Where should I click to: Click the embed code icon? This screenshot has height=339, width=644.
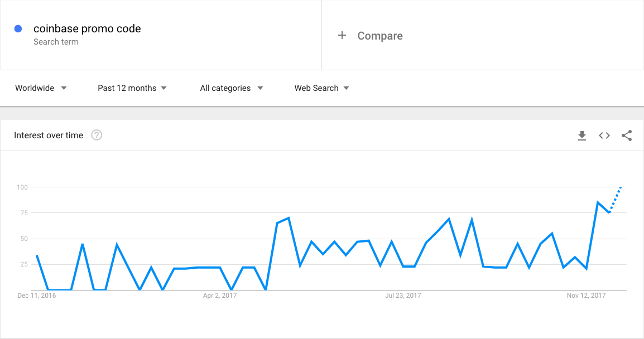click(x=604, y=135)
